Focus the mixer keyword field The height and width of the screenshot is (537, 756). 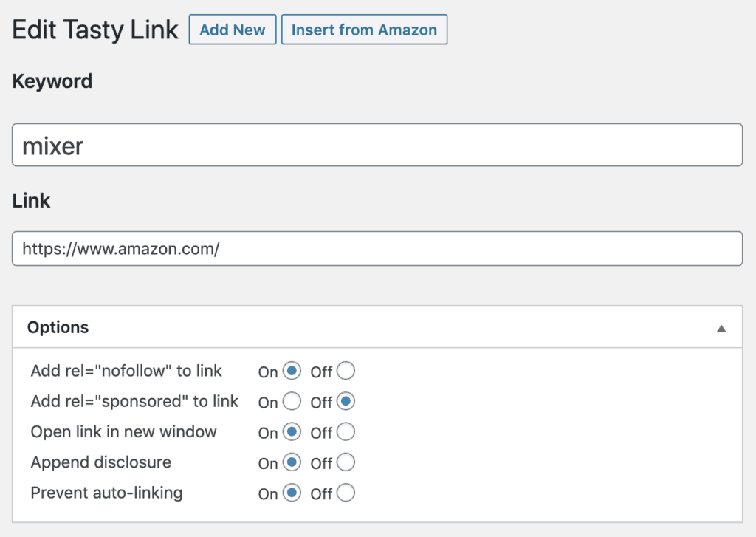377,145
